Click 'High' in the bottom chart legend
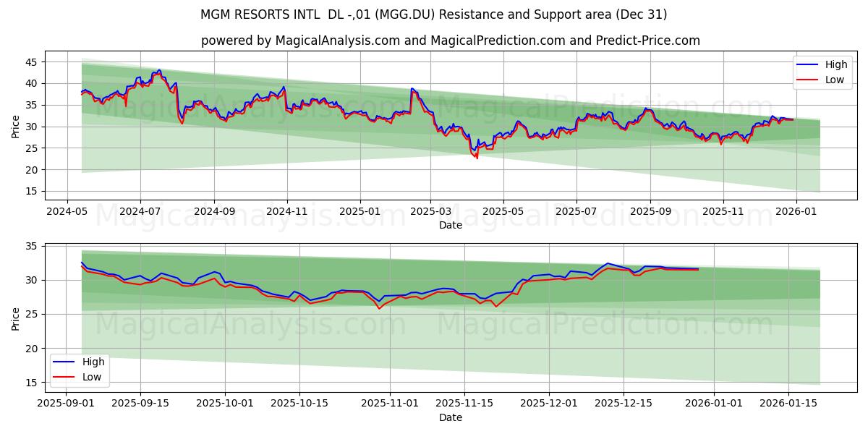The height and width of the screenshot is (434, 868). click(x=93, y=362)
